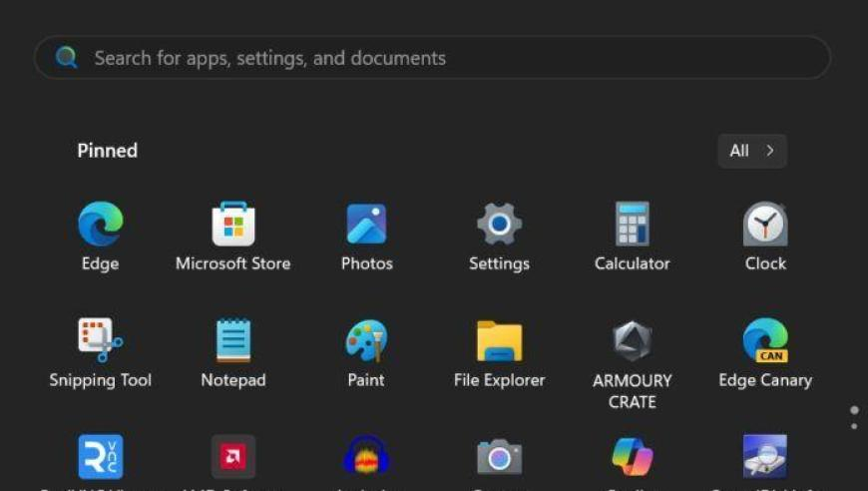
Task: Open the Photos app
Action: tap(366, 225)
